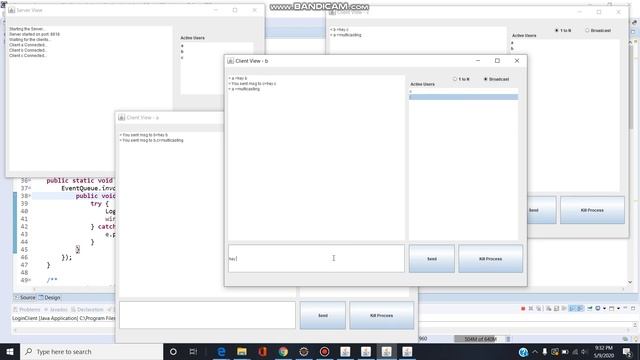Open the Windows Start menu
Viewport: 640px width, 360px height.
(10, 351)
